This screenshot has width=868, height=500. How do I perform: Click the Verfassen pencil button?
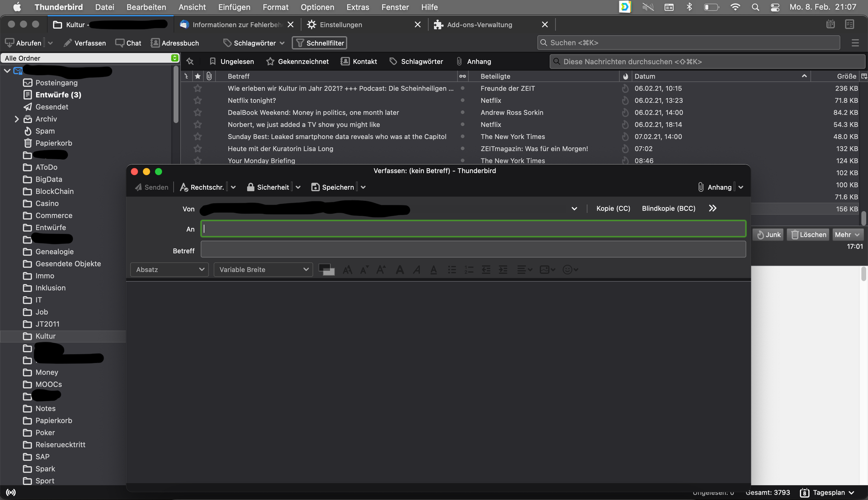[x=85, y=43]
